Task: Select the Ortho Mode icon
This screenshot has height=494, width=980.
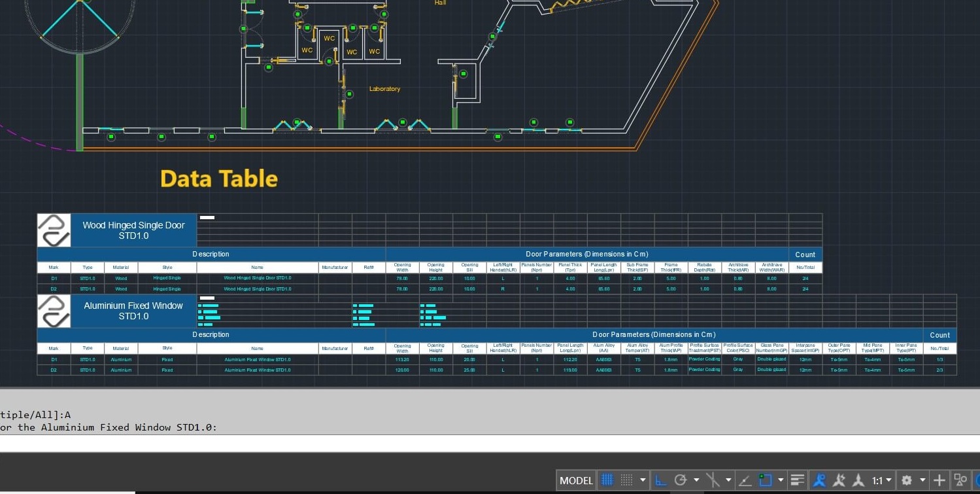Action: 661,480
